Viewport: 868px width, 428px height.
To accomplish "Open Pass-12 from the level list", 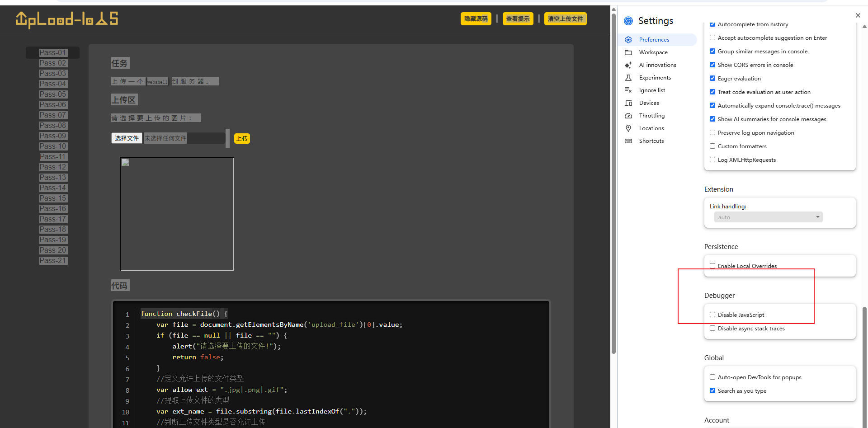I will tap(53, 167).
